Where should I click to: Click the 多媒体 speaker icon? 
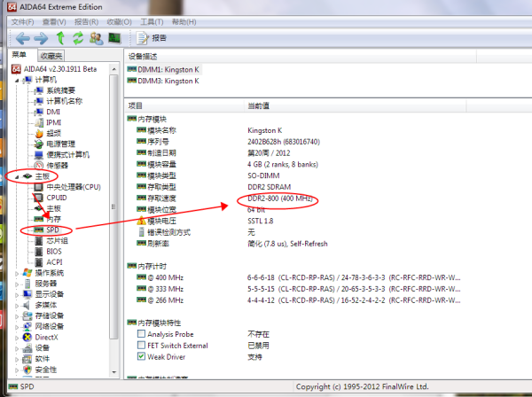tap(27, 305)
